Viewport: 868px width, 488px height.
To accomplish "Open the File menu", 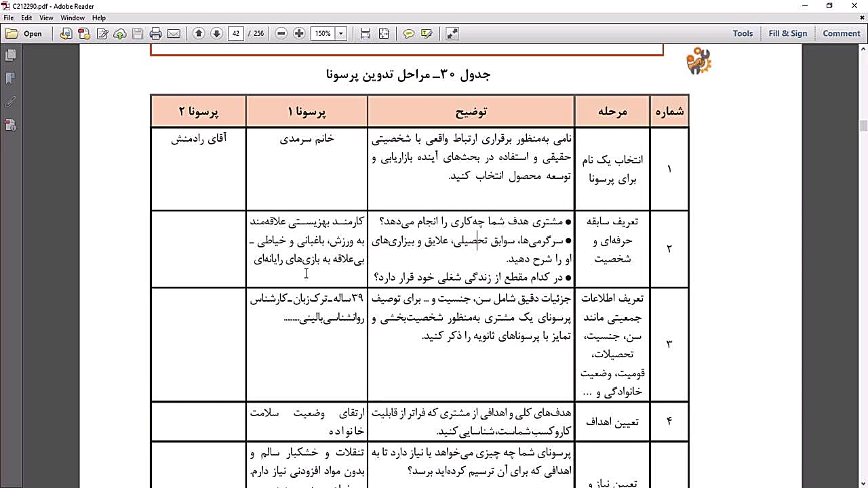I will click(x=9, y=18).
